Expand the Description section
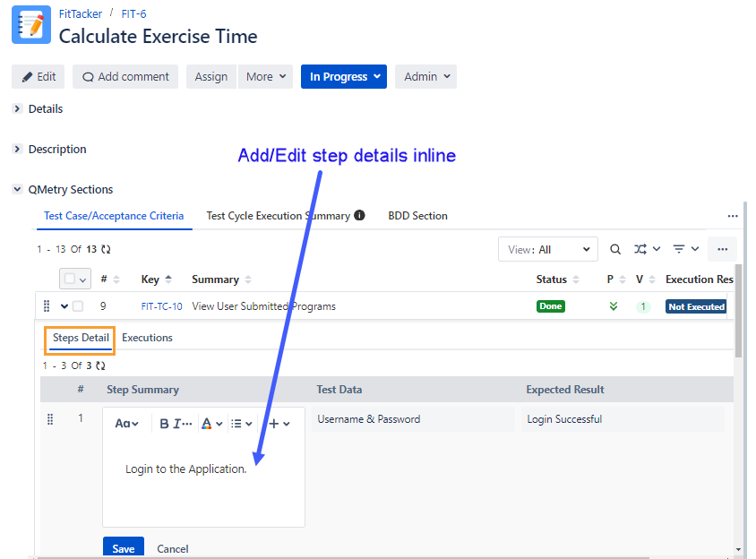The image size is (756, 559). pyautogui.click(x=17, y=149)
